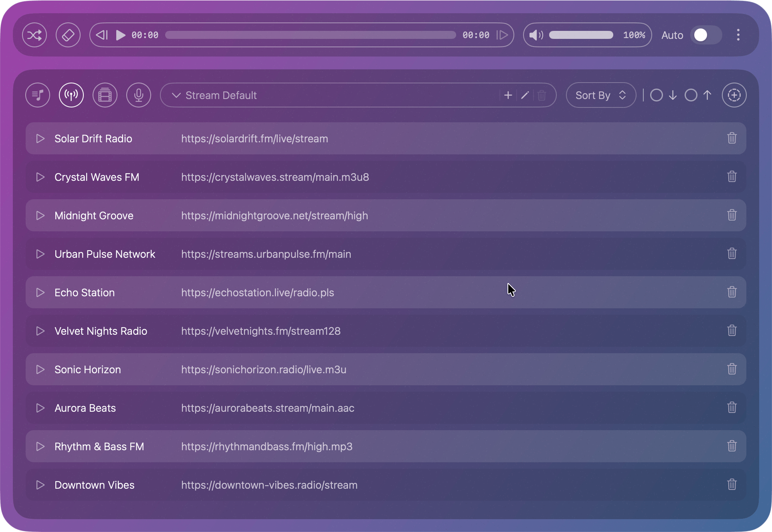This screenshot has height=532, width=772.
Task: Mute audio via the speaker icon
Action: click(x=536, y=35)
